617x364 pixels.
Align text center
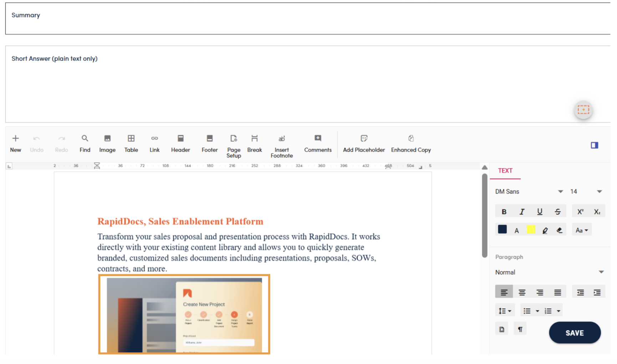[522, 292]
